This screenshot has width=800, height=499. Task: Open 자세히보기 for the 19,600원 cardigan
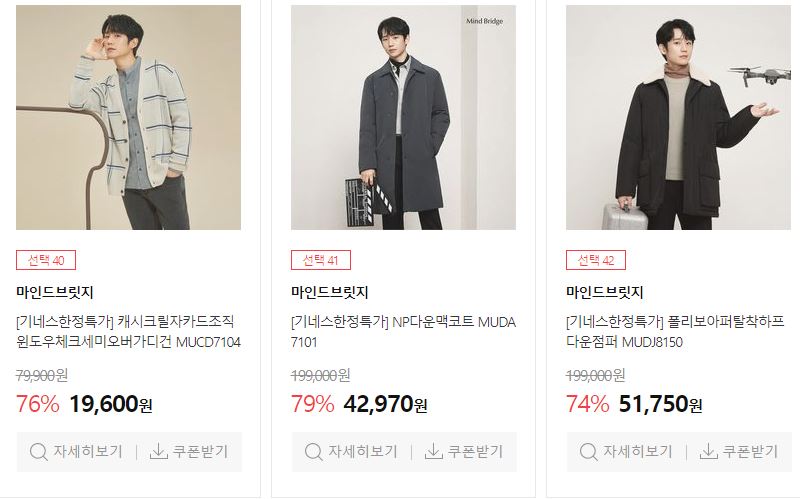[76, 452]
